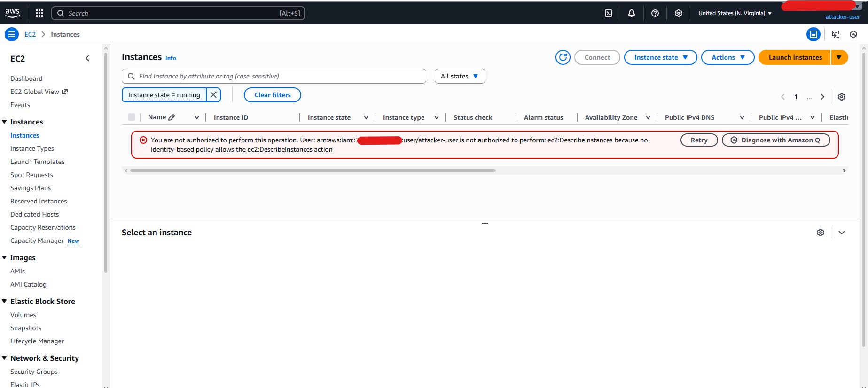Image resolution: width=868 pixels, height=388 pixels.
Task: Open the All states dropdown
Action: (460, 76)
